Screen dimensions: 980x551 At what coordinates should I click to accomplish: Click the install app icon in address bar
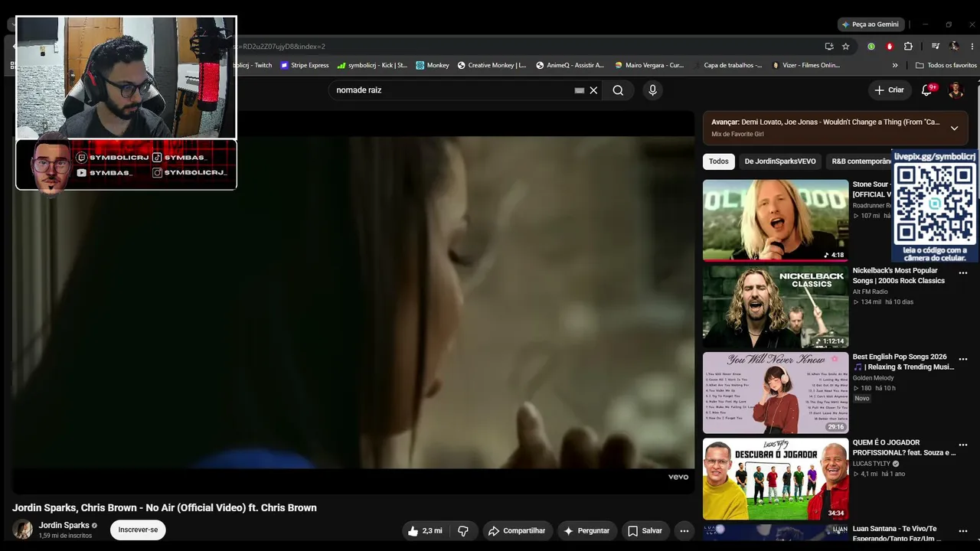(829, 46)
